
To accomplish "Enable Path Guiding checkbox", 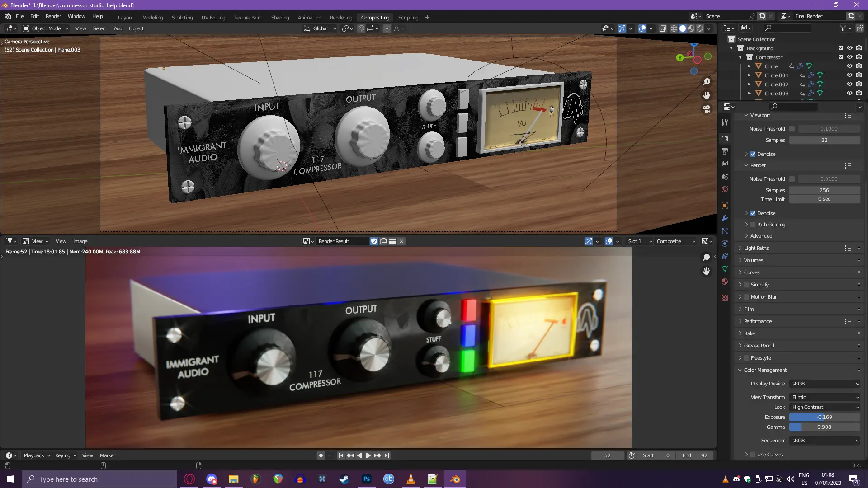I will coord(753,225).
